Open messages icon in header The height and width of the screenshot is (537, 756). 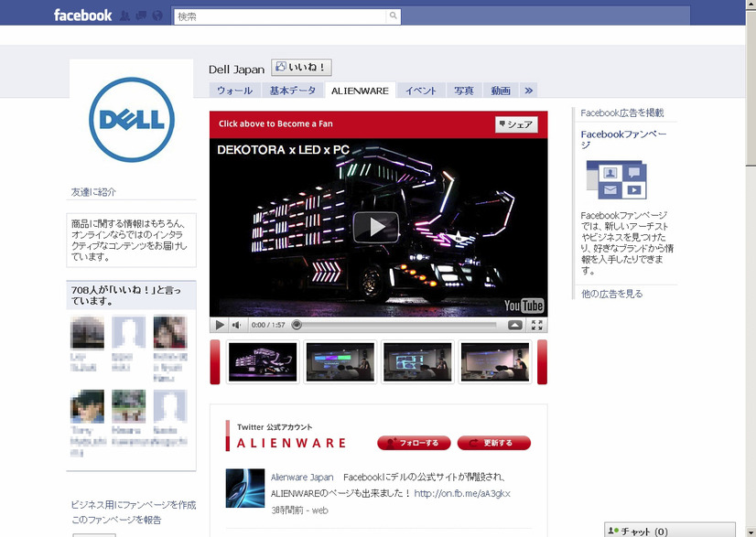pyautogui.click(x=141, y=16)
